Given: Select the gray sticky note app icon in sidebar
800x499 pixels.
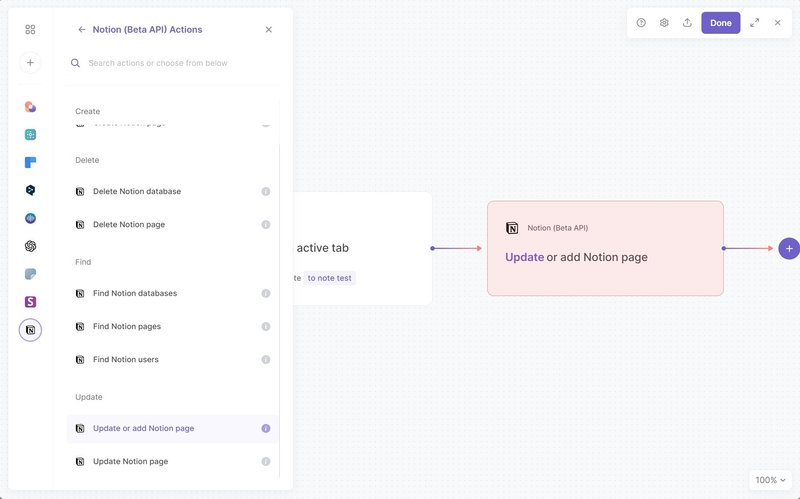Looking at the screenshot, I should (x=30, y=274).
